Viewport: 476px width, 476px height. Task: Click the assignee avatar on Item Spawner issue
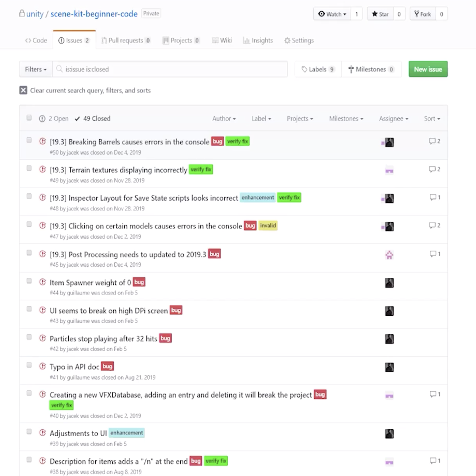pyautogui.click(x=389, y=283)
